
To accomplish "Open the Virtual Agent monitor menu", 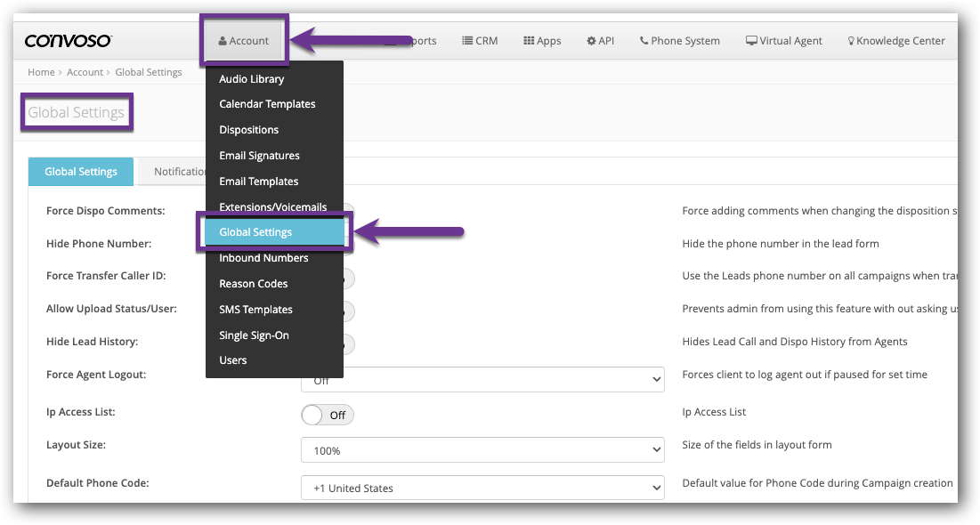I will click(x=783, y=41).
